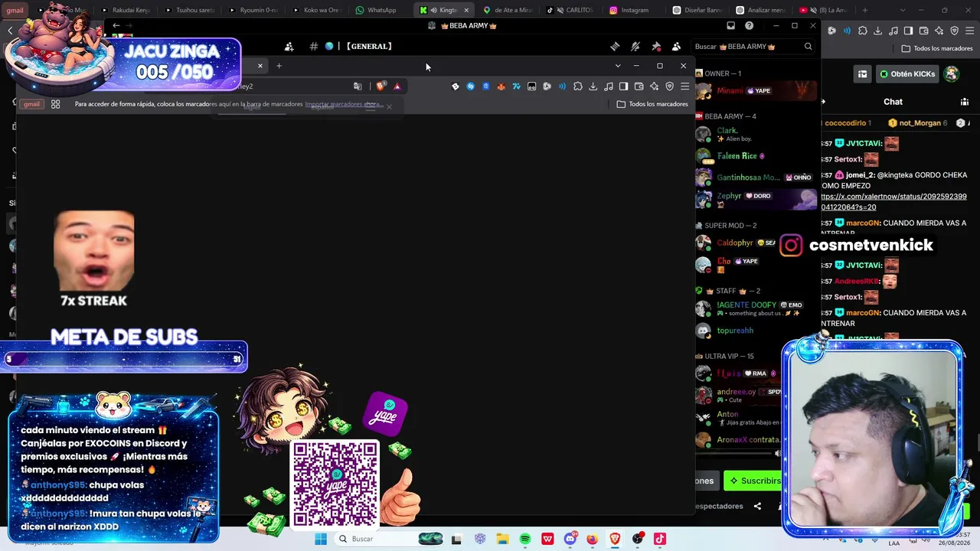980x551 pixels.
Task: Open the Todos los marcadores folder in the front window
Action: (652, 104)
